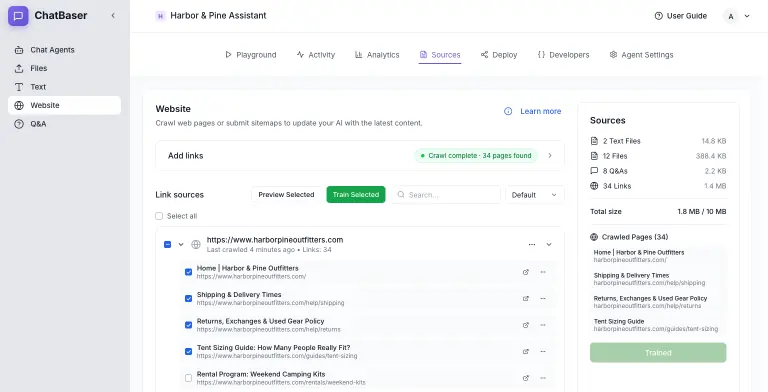Uncheck Tent Sizing Guide page

pyautogui.click(x=189, y=351)
